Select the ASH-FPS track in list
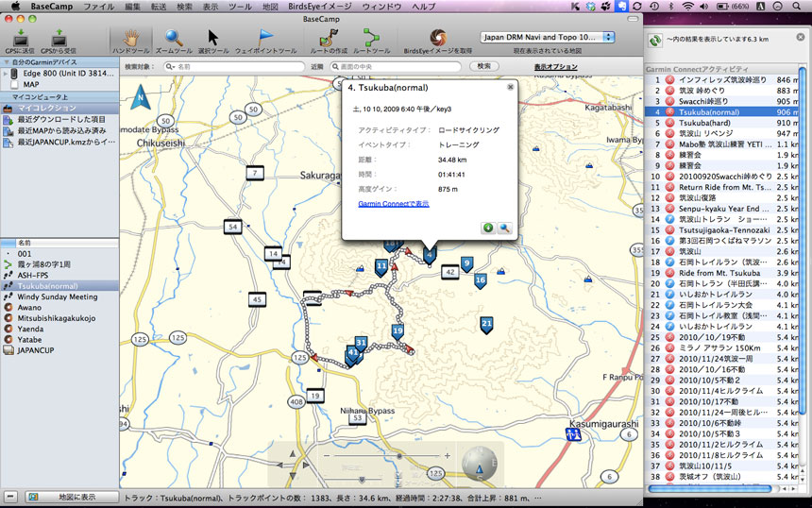812x508 pixels. [x=33, y=275]
